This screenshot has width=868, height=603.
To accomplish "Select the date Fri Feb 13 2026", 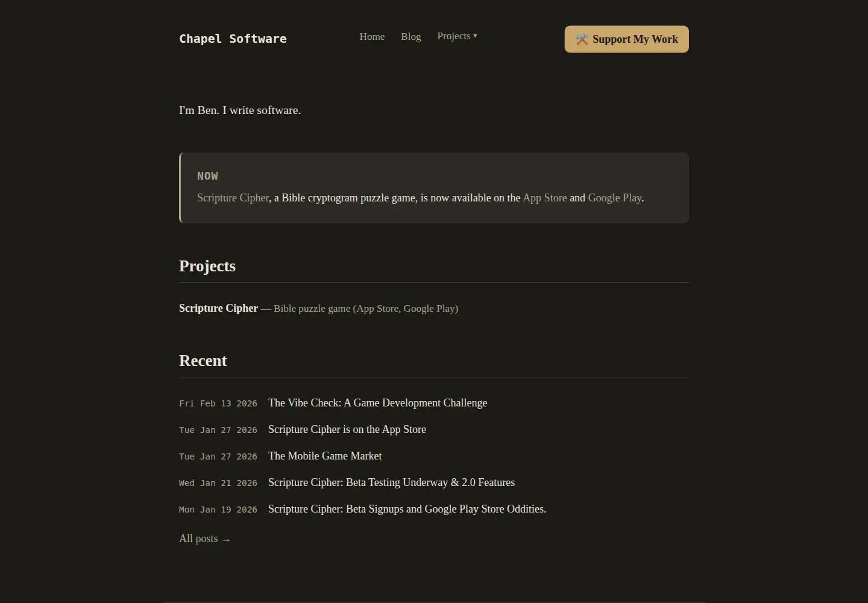I will tap(218, 403).
